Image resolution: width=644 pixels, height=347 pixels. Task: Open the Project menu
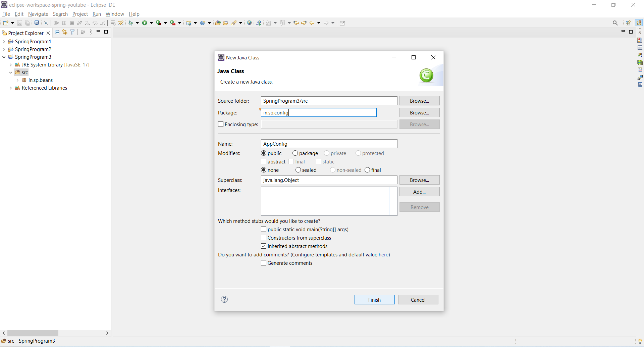[80, 14]
